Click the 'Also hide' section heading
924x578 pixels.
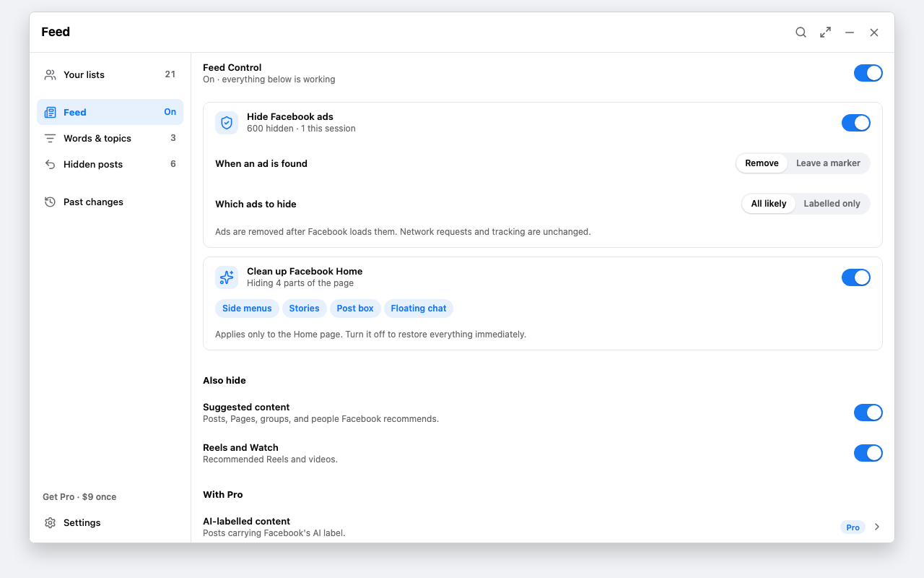pos(225,380)
